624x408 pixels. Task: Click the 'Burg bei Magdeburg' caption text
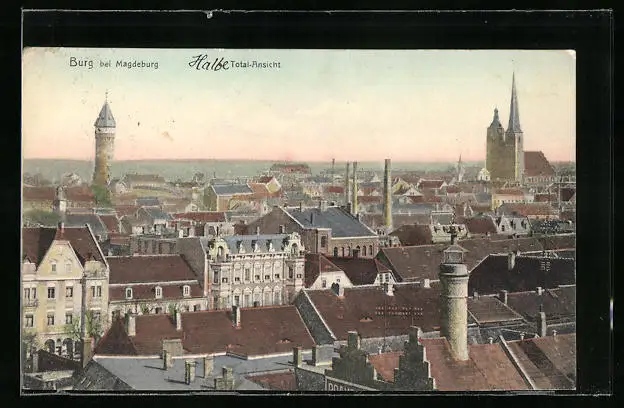coord(114,63)
